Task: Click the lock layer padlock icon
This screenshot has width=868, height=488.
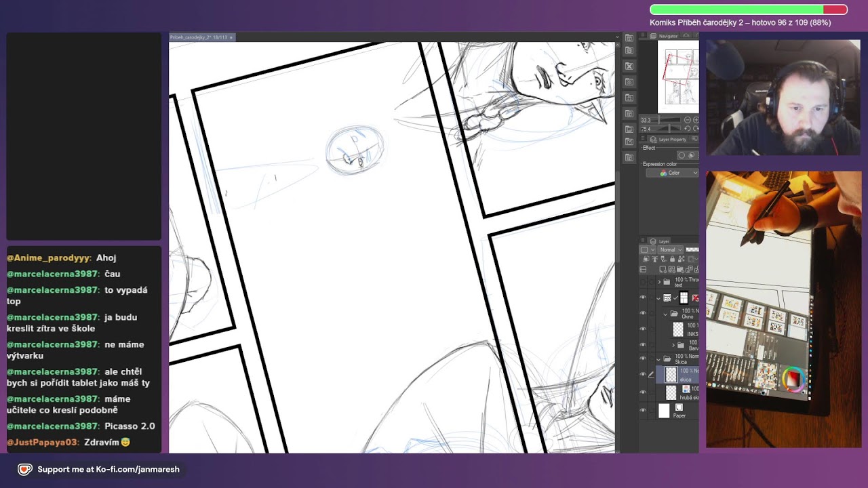Action: [673, 259]
